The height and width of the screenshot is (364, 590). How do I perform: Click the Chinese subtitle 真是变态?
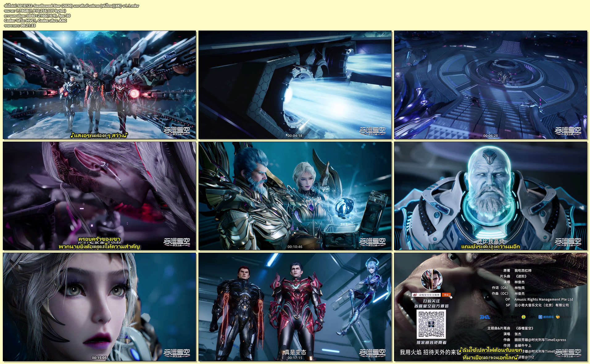coord(295,352)
